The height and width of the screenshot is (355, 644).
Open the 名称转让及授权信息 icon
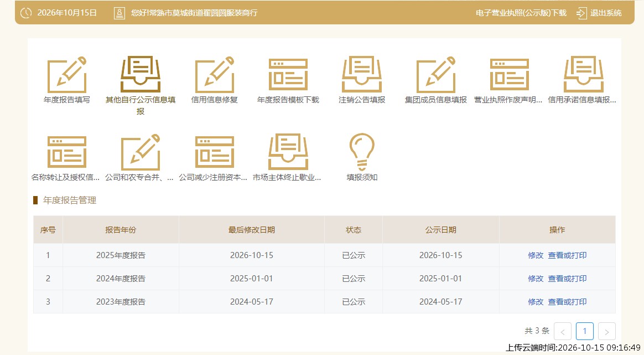point(66,152)
